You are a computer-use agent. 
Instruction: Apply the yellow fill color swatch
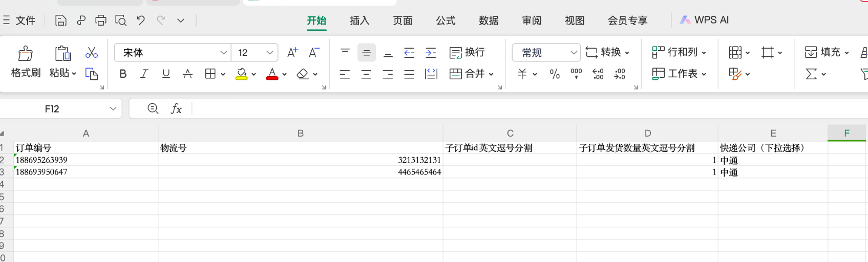(241, 74)
